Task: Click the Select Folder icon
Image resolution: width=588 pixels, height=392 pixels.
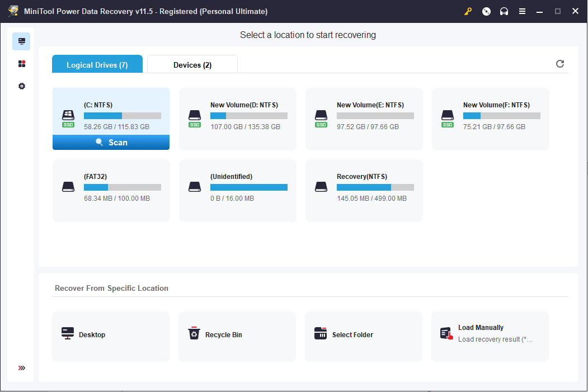Action: (321, 333)
